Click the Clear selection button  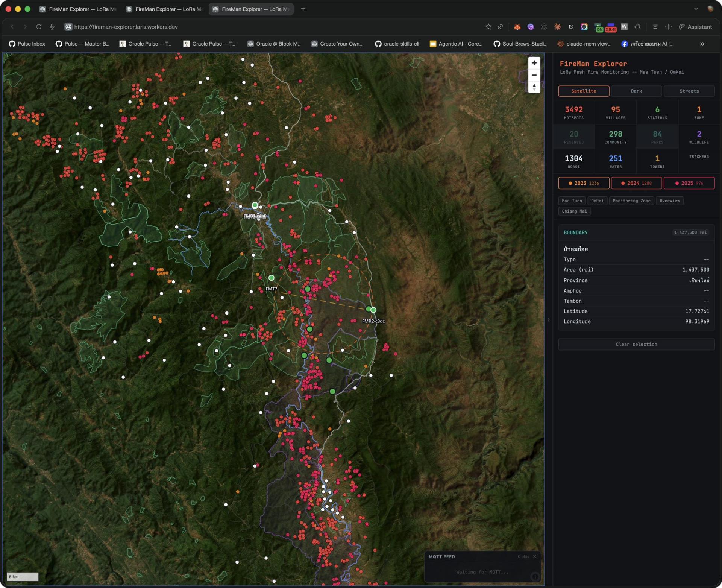pyautogui.click(x=636, y=344)
